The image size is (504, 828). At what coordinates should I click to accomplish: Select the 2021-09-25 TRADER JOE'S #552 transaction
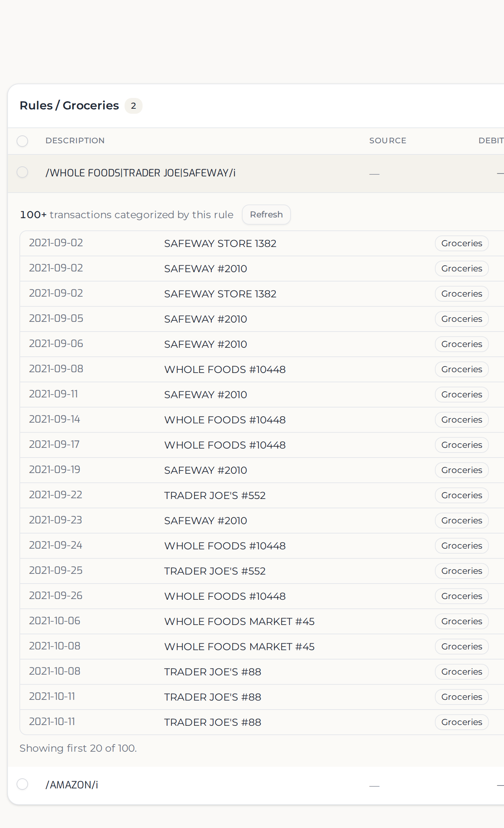point(262,571)
